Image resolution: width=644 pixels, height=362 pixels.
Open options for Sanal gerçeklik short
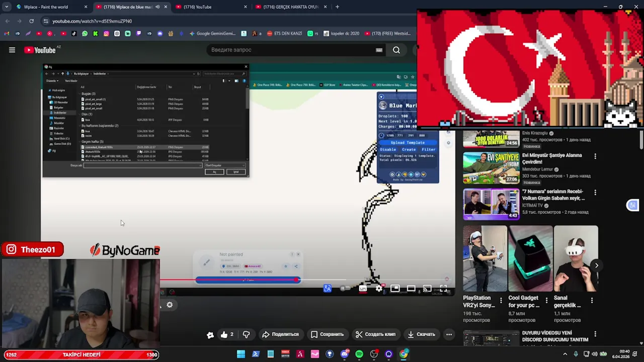pos(592,300)
